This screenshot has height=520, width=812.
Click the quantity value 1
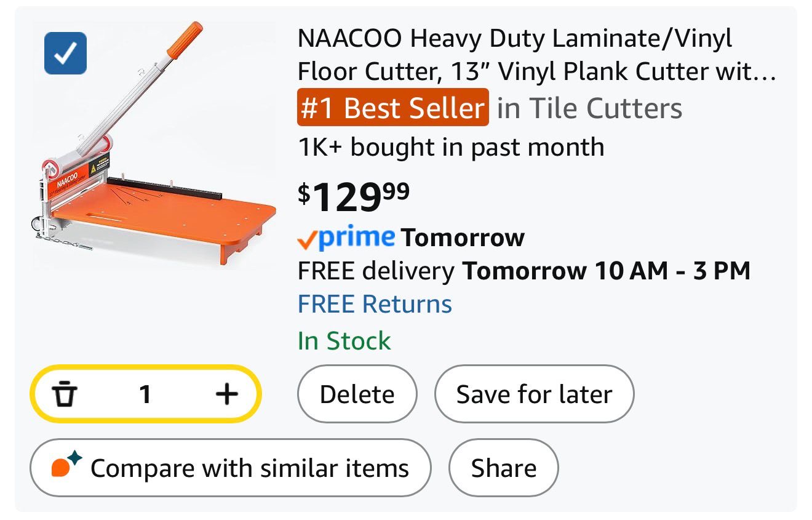pyautogui.click(x=145, y=394)
